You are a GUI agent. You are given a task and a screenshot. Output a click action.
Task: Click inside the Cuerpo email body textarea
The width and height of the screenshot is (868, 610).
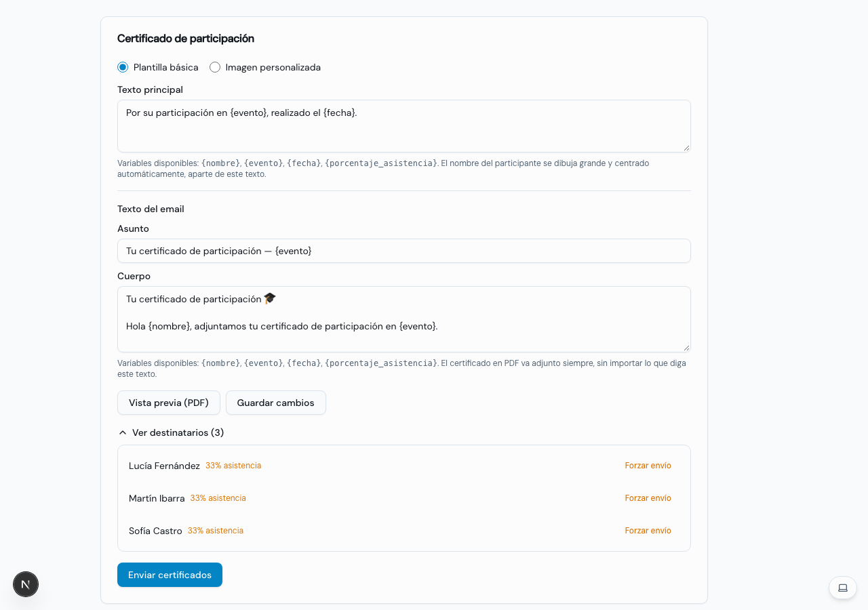(404, 319)
